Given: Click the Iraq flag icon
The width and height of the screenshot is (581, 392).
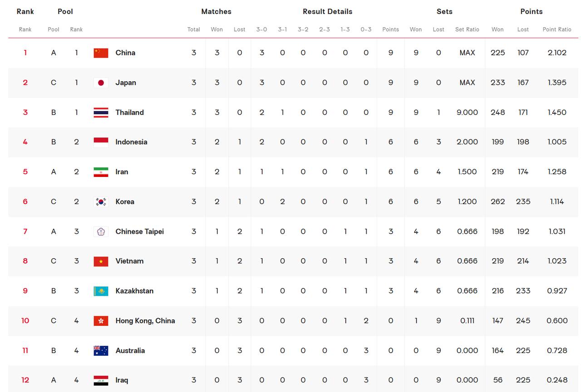Looking at the screenshot, I should (x=101, y=380).
